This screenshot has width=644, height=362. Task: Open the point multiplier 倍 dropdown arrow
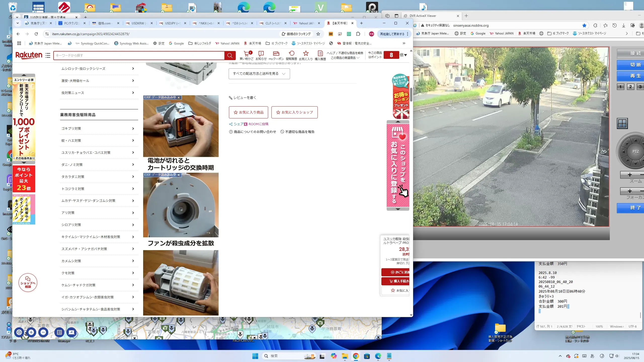(x=406, y=55)
